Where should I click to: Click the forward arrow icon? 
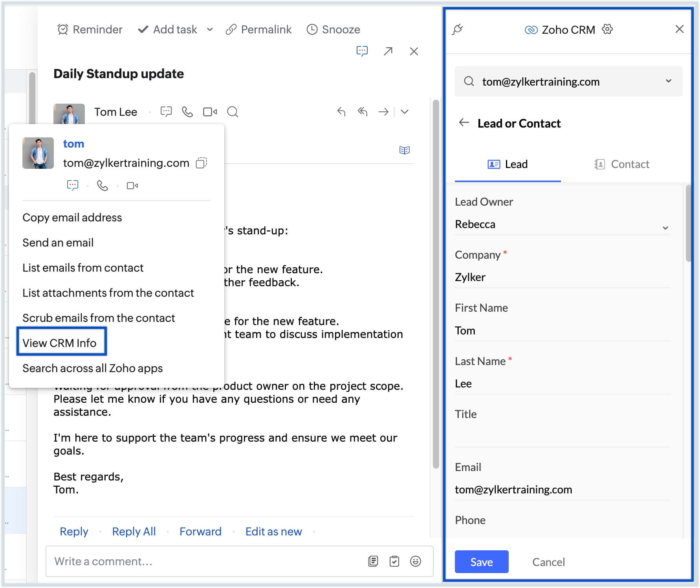point(384,112)
